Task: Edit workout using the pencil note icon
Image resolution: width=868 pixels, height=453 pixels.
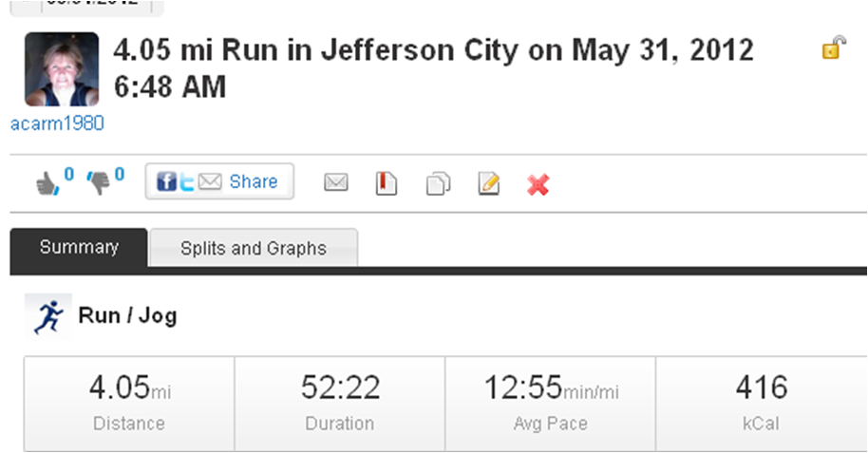Action: click(488, 182)
